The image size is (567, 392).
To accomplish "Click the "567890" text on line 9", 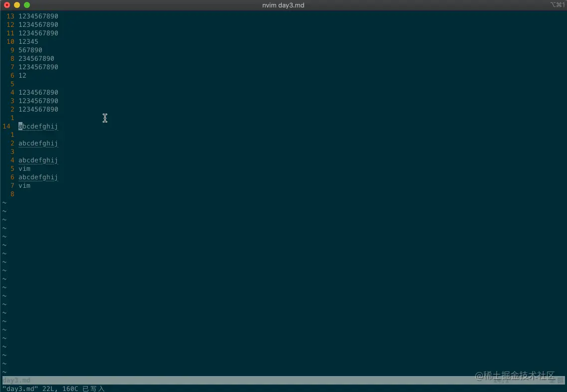I will (x=30, y=50).
